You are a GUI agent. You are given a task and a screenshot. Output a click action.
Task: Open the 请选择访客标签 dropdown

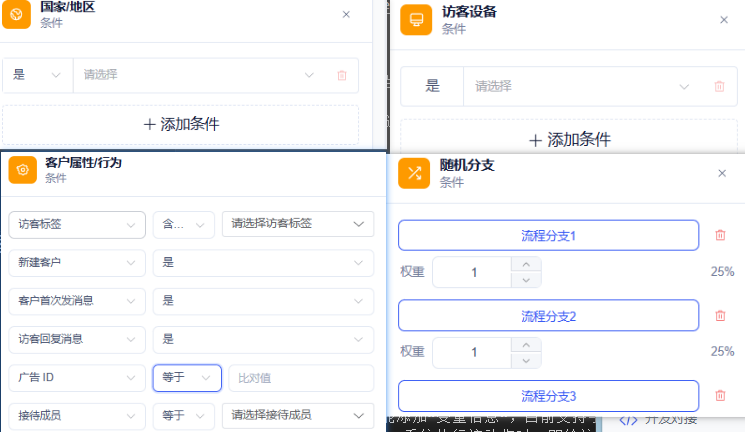click(x=298, y=224)
